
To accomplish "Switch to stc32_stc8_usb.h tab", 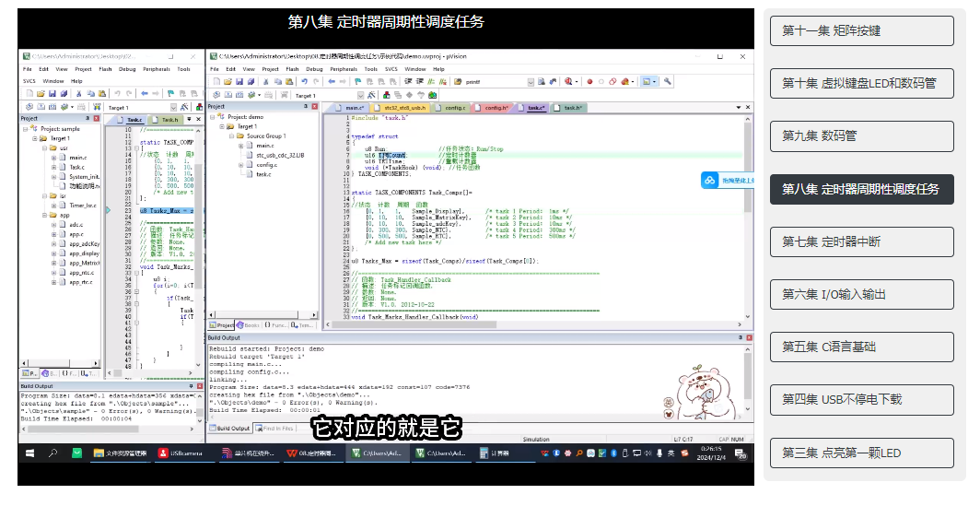I will point(401,108).
